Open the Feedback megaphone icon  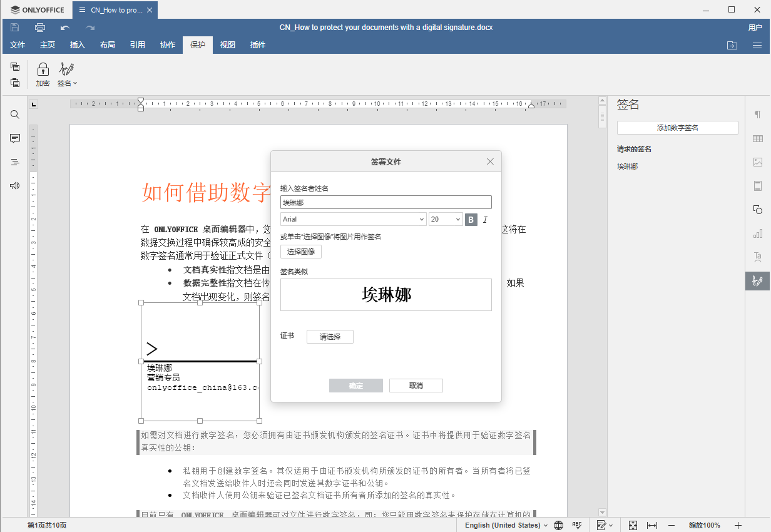point(15,186)
